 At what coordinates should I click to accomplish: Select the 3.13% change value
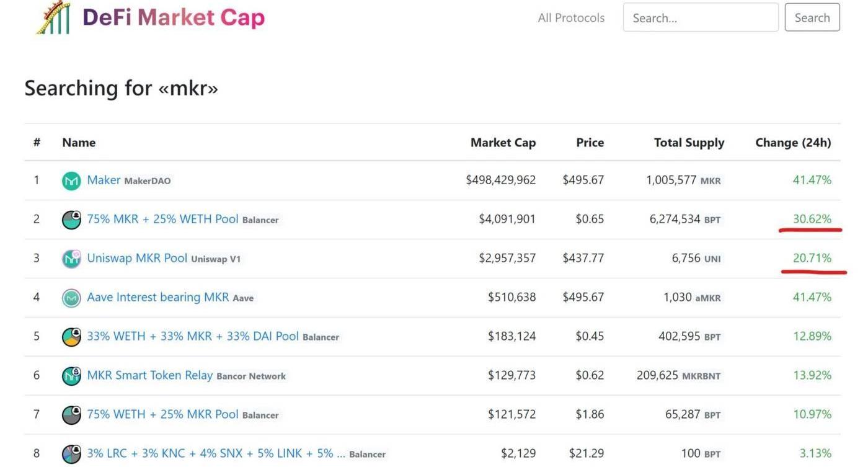pyautogui.click(x=816, y=453)
